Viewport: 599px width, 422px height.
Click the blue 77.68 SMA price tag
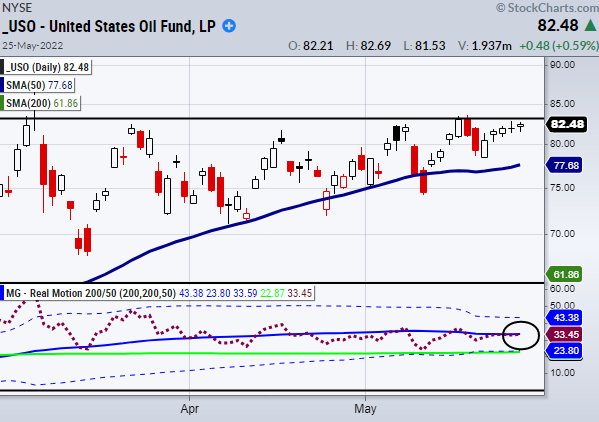pos(565,165)
